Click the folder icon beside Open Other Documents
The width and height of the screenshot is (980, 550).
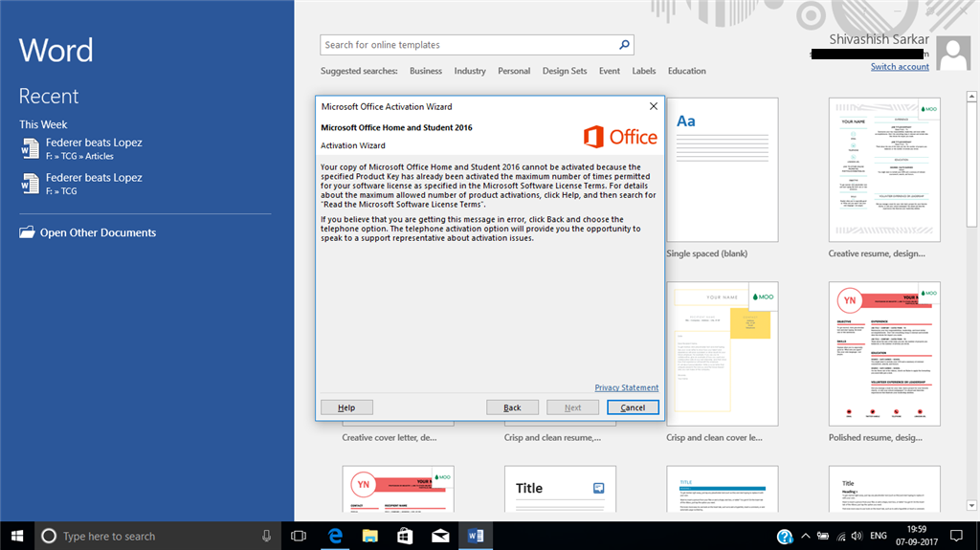pos(27,231)
